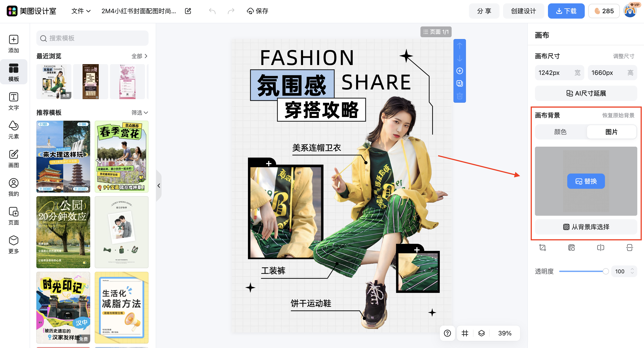The height and width of the screenshot is (348, 644).
Task: Click the duplicate page icon
Action: [460, 83]
